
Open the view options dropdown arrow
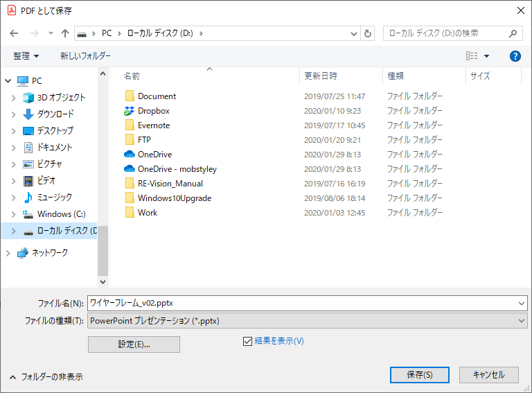(x=486, y=56)
